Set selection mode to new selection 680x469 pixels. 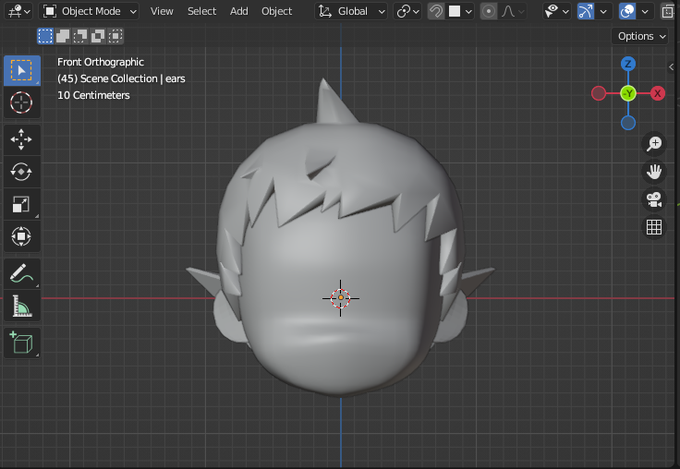click(45, 36)
